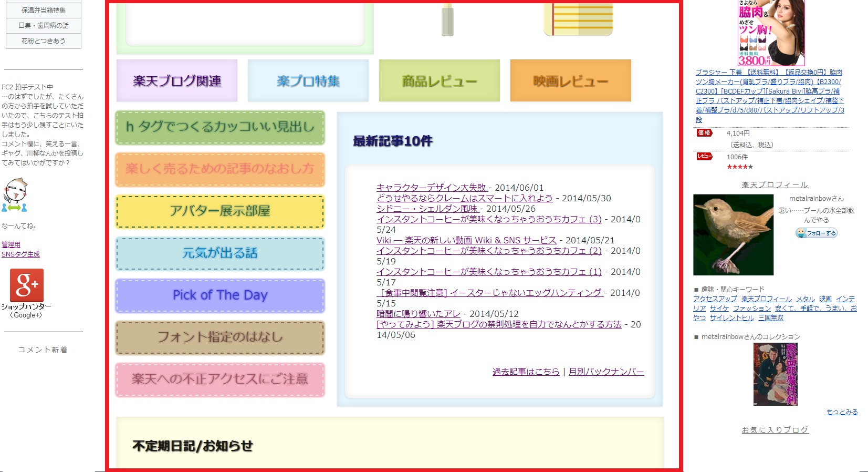
Task: Open お気に入りブログ heading link
Action: point(775,430)
